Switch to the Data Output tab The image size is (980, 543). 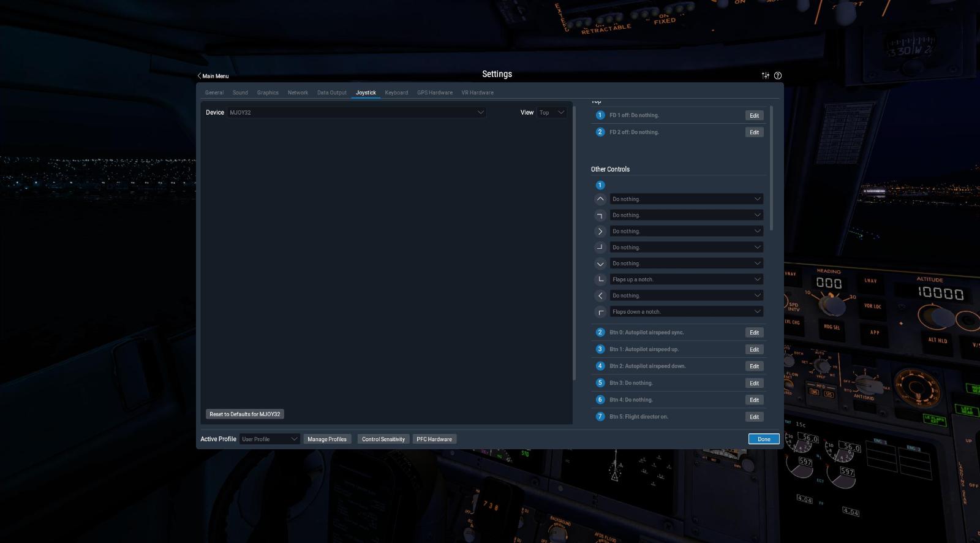point(332,93)
